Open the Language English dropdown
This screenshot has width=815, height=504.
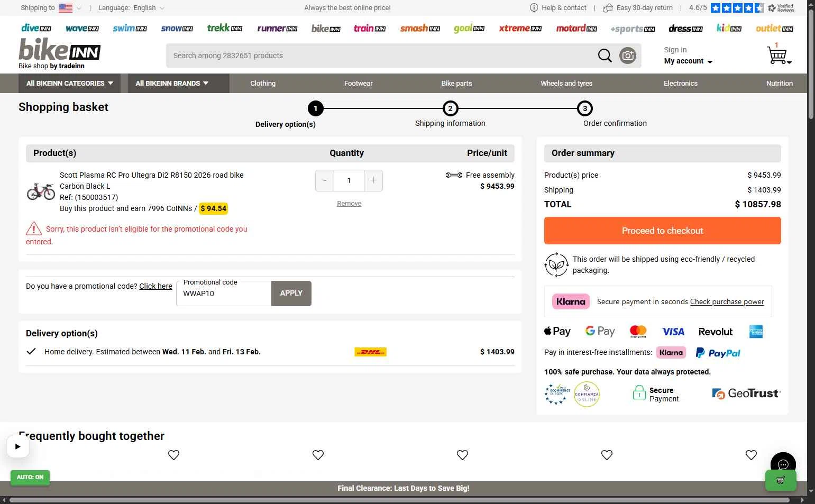(132, 8)
